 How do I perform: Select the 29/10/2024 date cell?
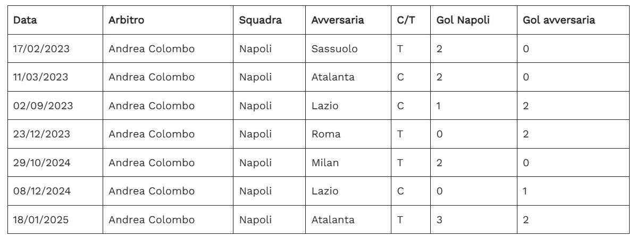(42, 162)
